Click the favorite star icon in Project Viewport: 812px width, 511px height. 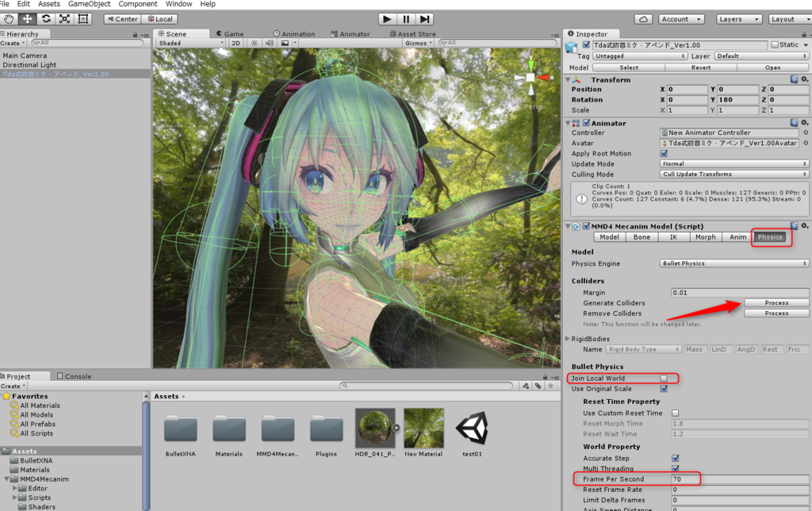pyautogui.click(x=551, y=386)
